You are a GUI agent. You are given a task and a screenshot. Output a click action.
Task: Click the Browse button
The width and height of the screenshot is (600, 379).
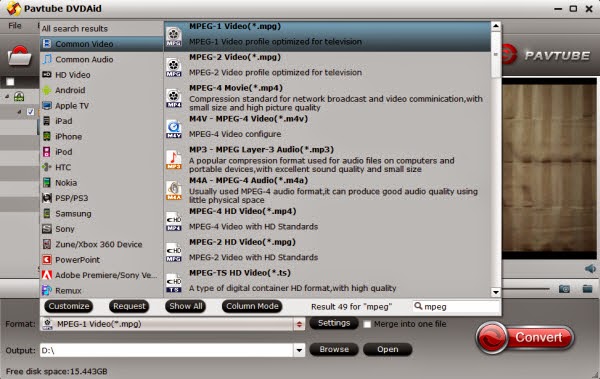point(334,349)
